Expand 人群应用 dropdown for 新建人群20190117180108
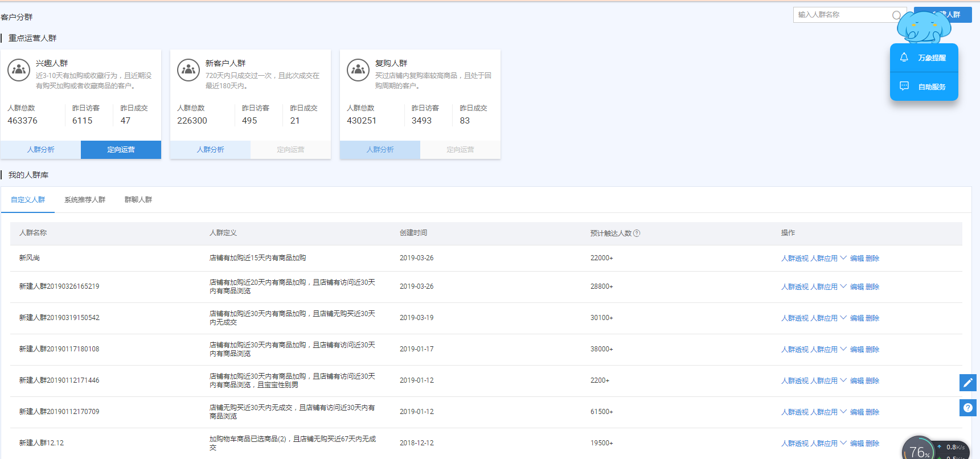Screen dimensions: 980x459 point(829,350)
